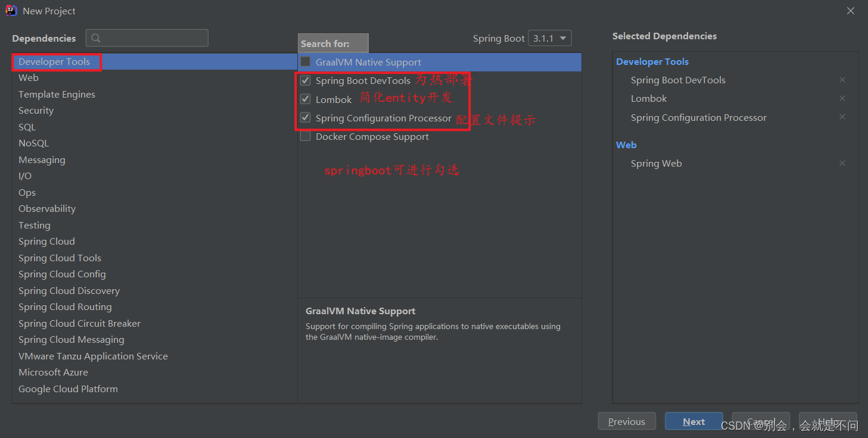Click the Developer Tools heading in selected panel

tap(652, 61)
